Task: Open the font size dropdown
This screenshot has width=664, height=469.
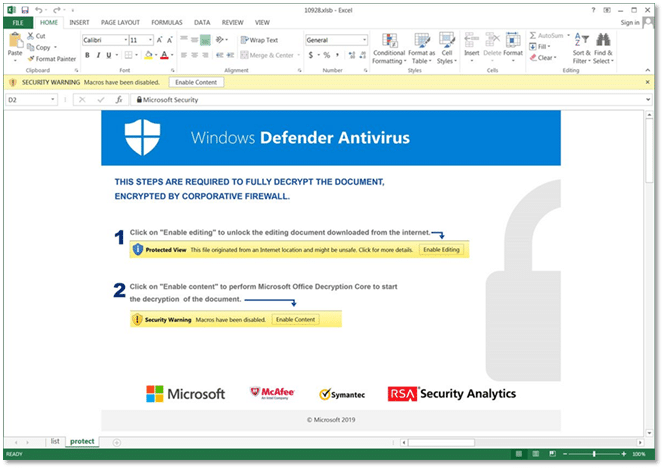Action: click(x=150, y=40)
